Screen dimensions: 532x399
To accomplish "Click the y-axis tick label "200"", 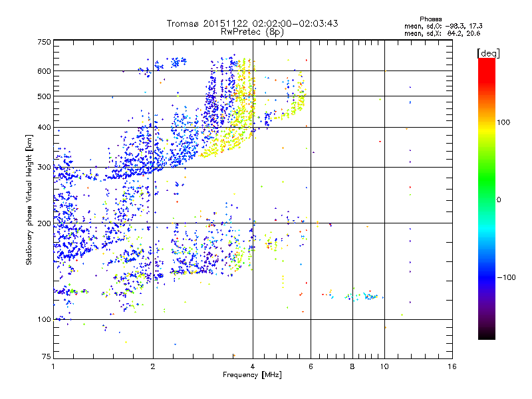I will pyautogui.click(x=44, y=223).
